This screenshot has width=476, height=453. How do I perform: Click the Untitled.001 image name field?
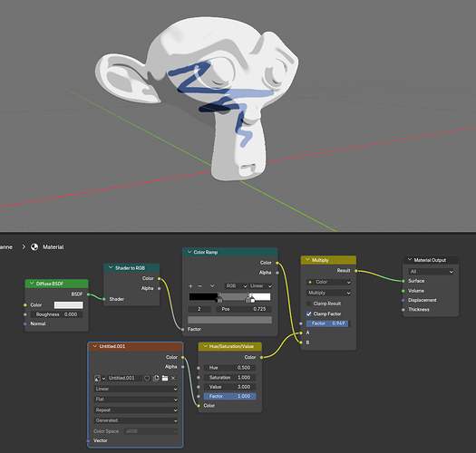point(124,378)
